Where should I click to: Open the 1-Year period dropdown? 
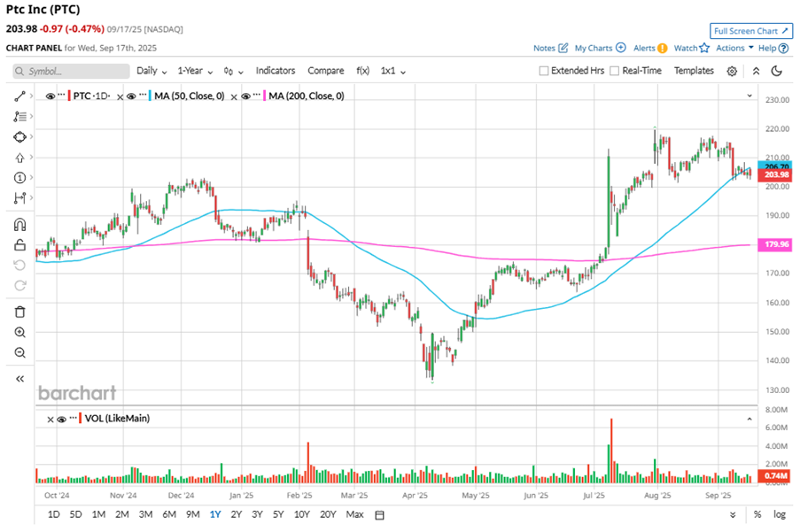pyautogui.click(x=195, y=71)
